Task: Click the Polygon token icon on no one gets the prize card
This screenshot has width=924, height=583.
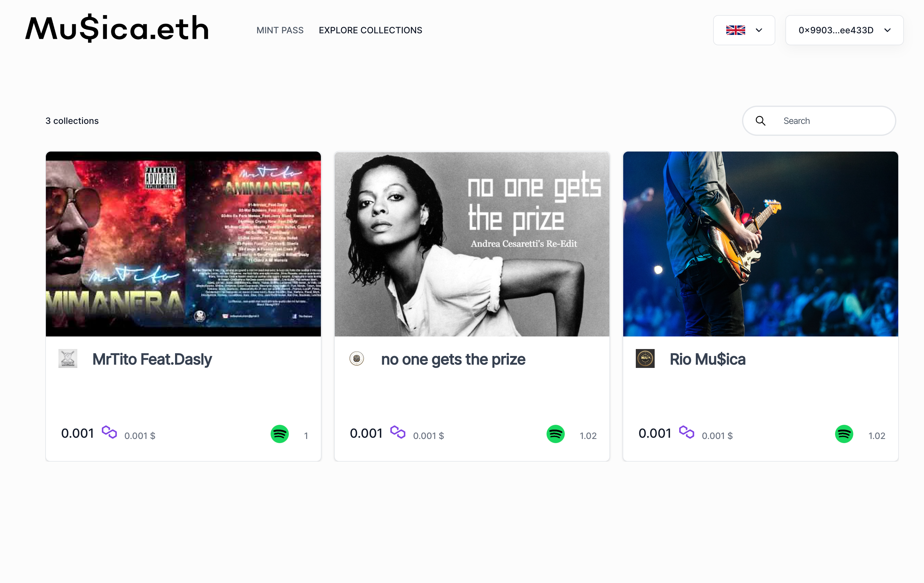Action: (398, 432)
